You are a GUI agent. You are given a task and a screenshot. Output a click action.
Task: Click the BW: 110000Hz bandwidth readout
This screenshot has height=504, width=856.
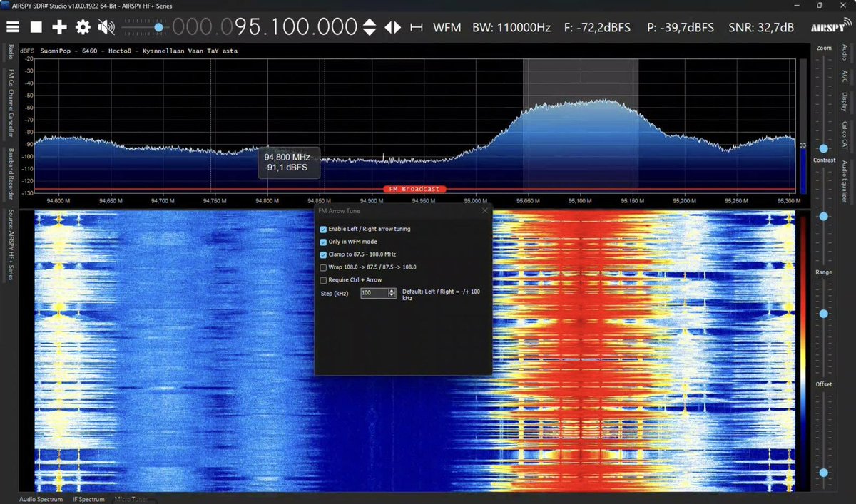tap(511, 28)
